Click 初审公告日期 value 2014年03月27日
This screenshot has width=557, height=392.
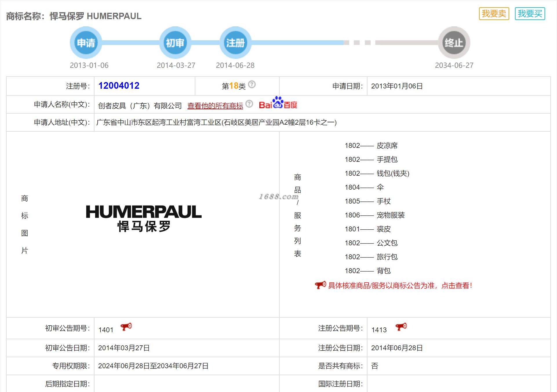click(124, 348)
